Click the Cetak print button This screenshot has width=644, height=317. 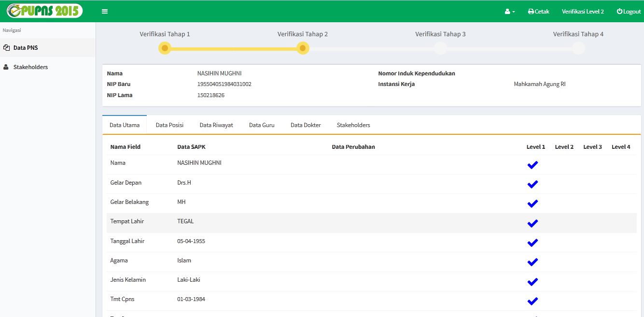(539, 12)
